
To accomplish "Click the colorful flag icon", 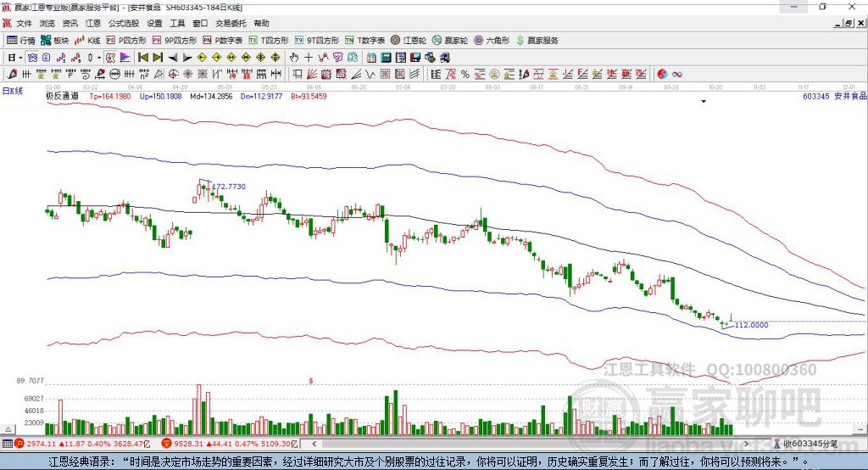I will pyautogui.click(x=125, y=58).
